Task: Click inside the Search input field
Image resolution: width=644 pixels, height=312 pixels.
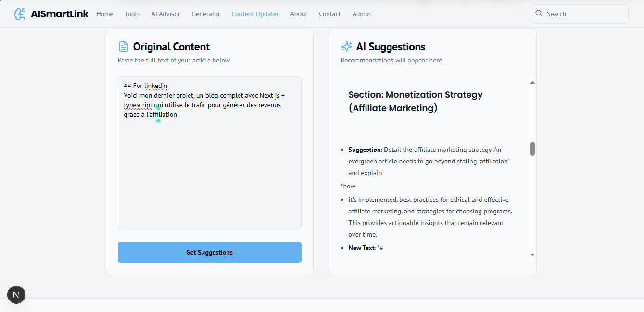Action: point(584,14)
